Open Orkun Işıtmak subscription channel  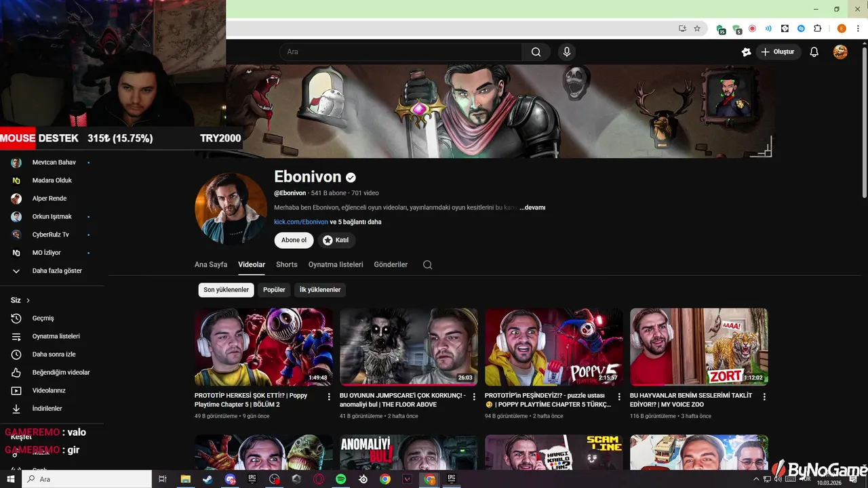tap(52, 217)
